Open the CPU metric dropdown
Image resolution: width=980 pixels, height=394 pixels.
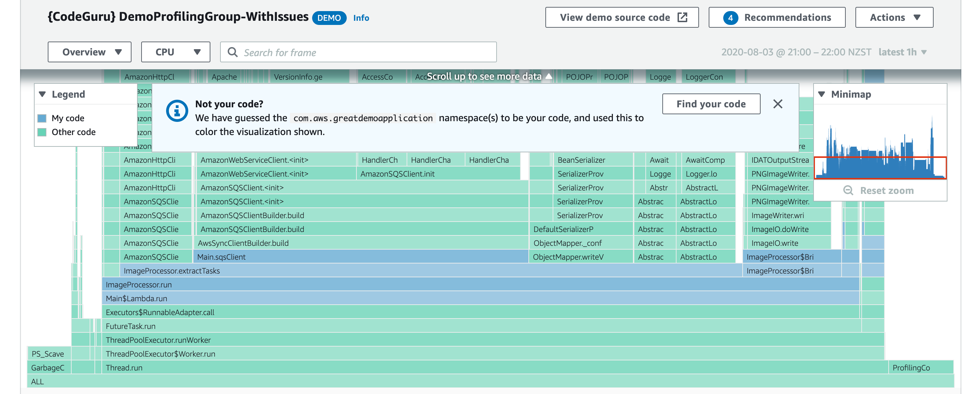(x=175, y=52)
